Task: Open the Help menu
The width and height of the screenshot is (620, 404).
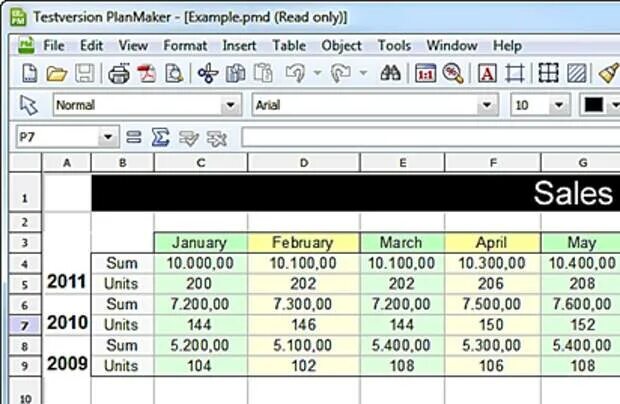Action: 507,46
